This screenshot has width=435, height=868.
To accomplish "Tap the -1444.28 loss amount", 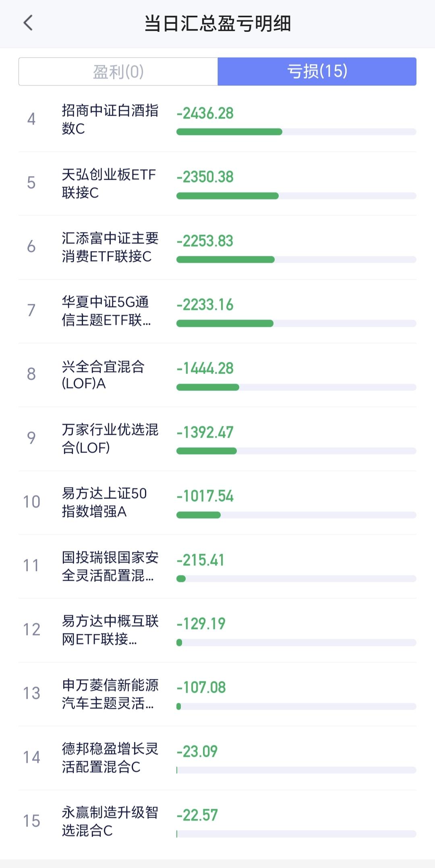I will pyautogui.click(x=205, y=368).
